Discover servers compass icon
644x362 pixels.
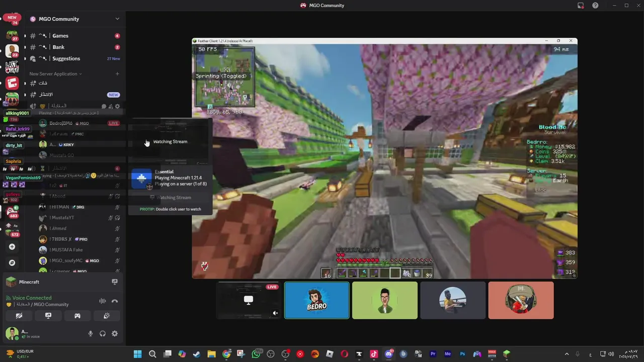coord(12,262)
